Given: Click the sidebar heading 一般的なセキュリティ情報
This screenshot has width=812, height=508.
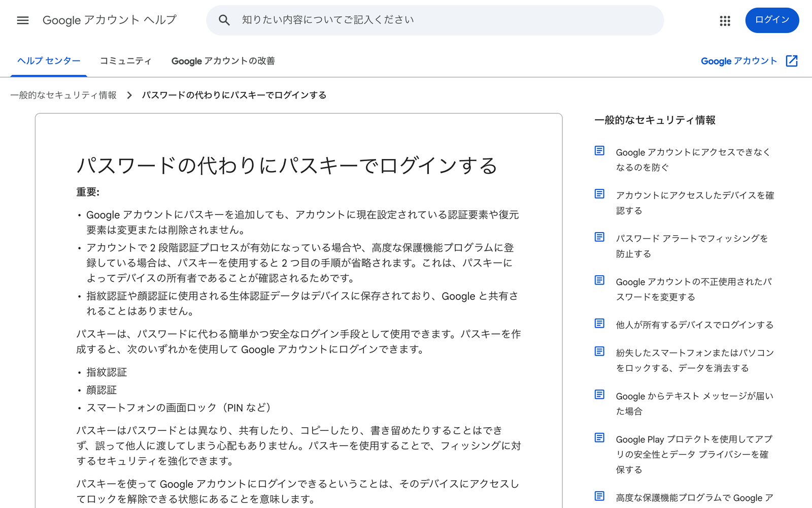Looking at the screenshot, I should click(x=655, y=120).
